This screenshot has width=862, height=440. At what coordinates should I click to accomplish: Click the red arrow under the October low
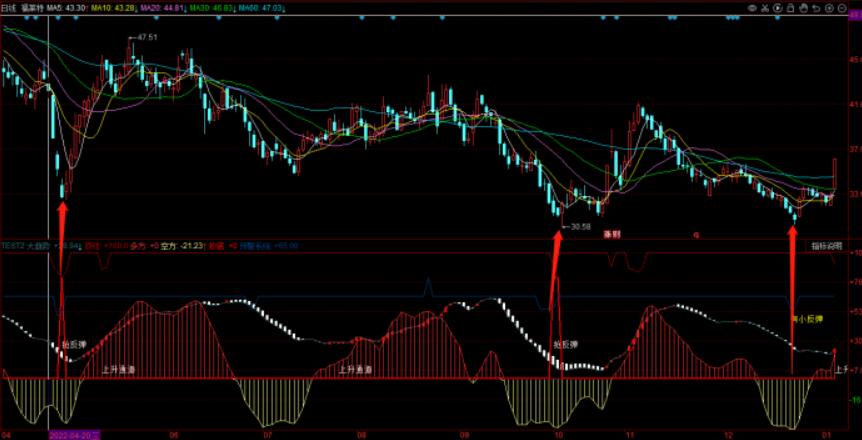(x=557, y=300)
